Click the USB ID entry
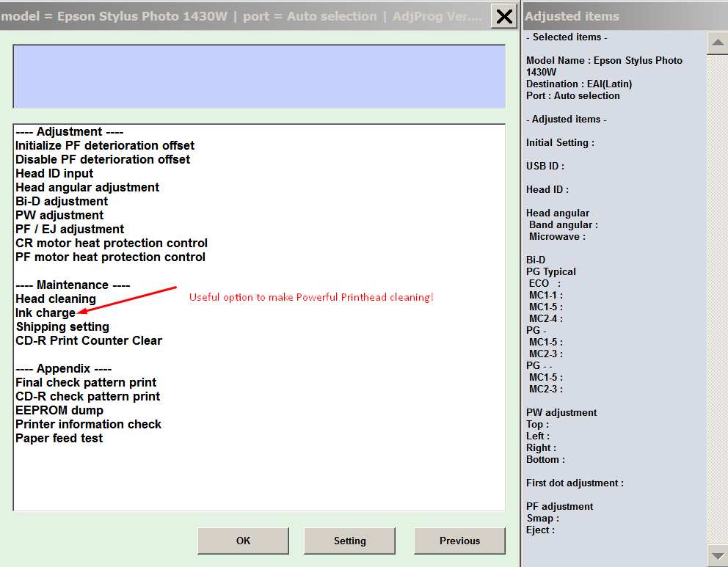The height and width of the screenshot is (567, 728). click(545, 166)
